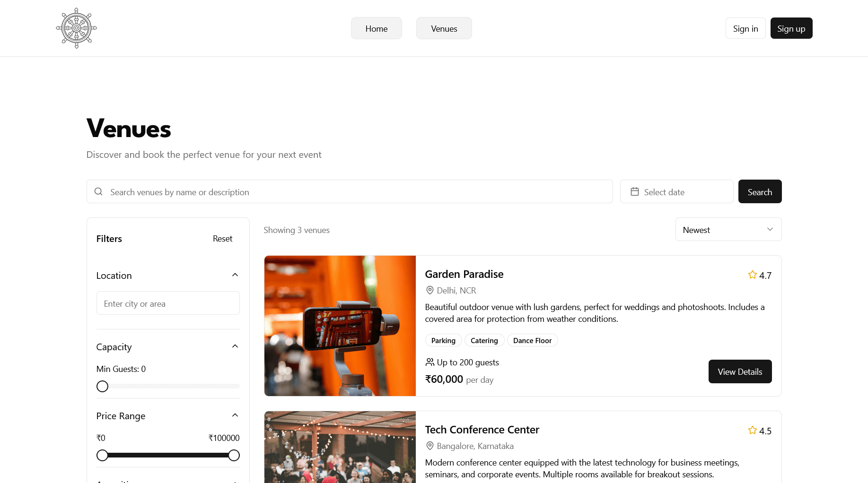Collapse the Capacity filter section
Image resolution: width=868 pixels, height=483 pixels.
[x=235, y=346]
